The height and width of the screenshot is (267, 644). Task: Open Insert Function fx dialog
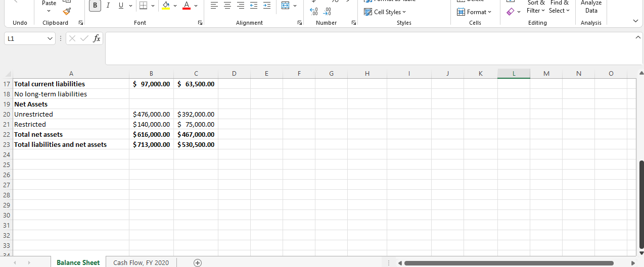96,38
